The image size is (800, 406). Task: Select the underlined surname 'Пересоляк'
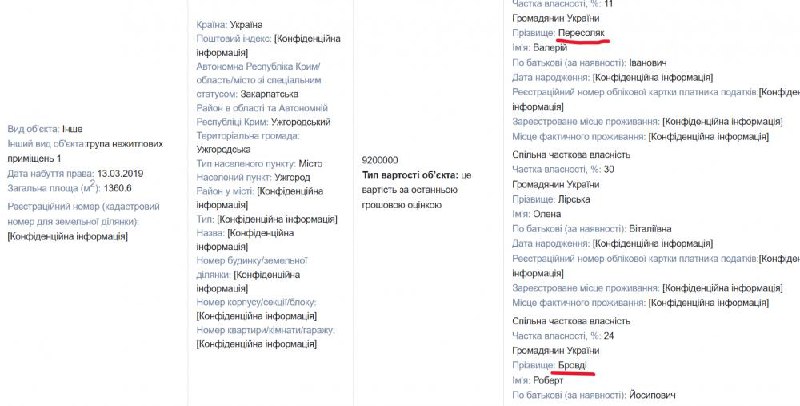(x=581, y=33)
